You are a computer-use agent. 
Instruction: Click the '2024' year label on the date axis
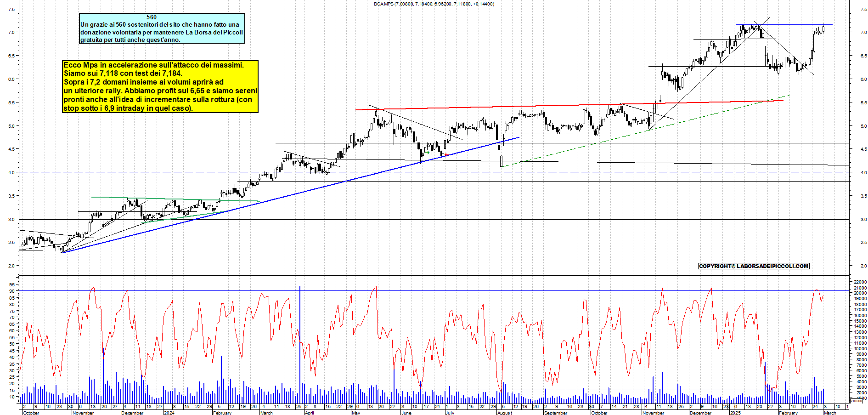pyautogui.click(x=169, y=413)
